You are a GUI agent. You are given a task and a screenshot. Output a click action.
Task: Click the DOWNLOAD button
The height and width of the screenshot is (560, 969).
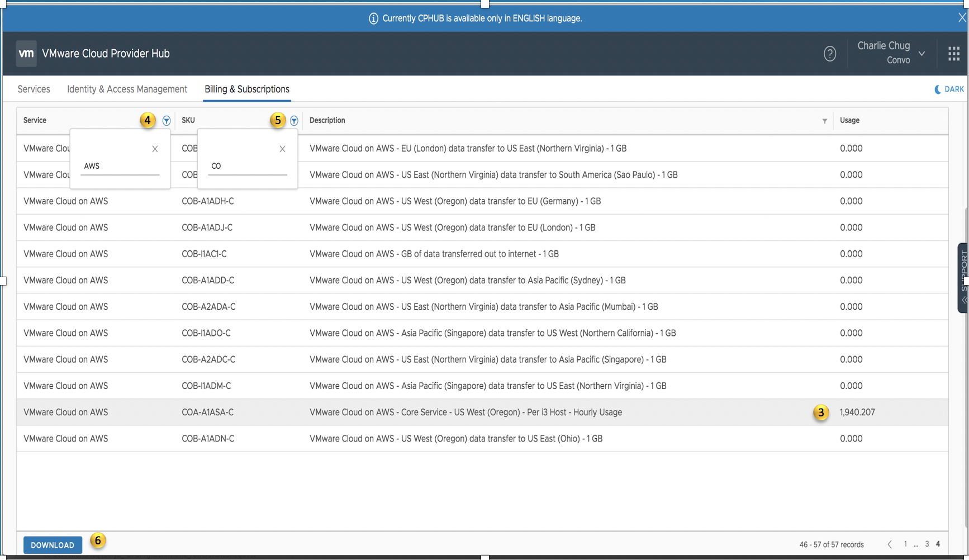pyautogui.click(x=53, y=545)
